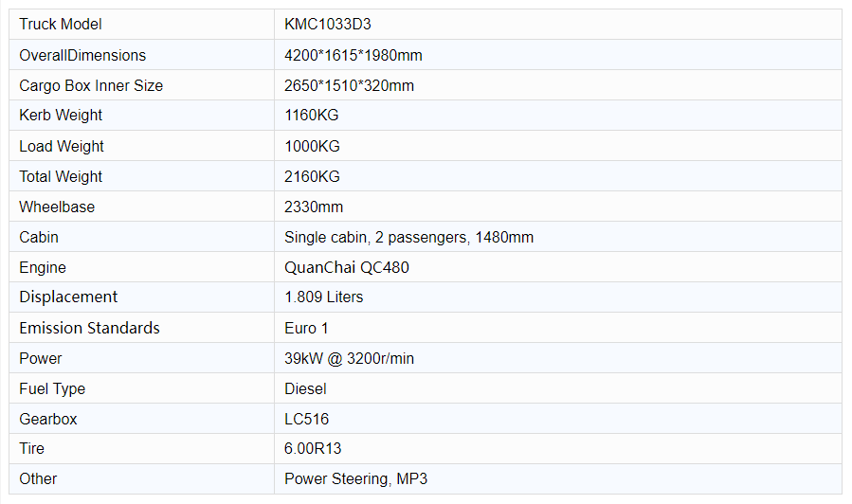Select the Single cabin, 2 passengers text
This screenshot has width=852, height=504.
(x=375, y=238)
